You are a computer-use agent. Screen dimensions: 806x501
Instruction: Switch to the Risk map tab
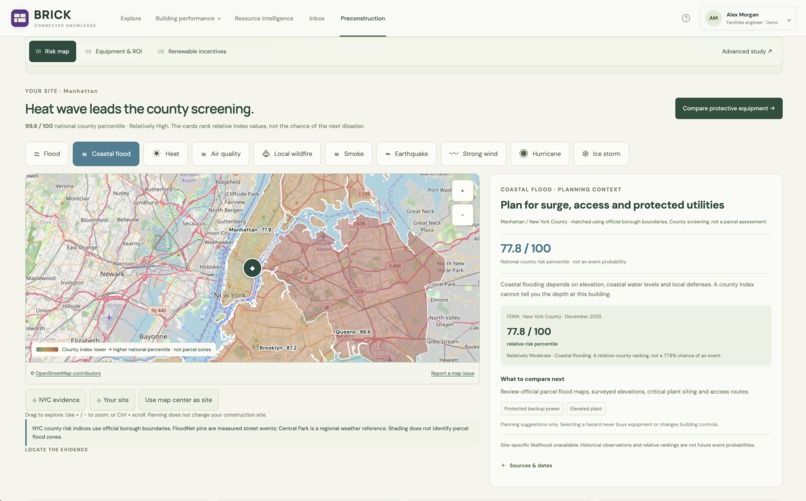[52, 51]
